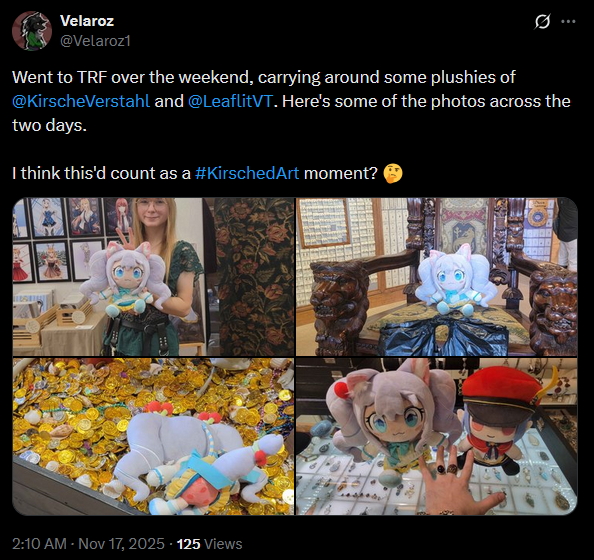The width and height of the screenshot is (594, 560).
Task: Open the Velaroz display name link
Action: point(87,21)
